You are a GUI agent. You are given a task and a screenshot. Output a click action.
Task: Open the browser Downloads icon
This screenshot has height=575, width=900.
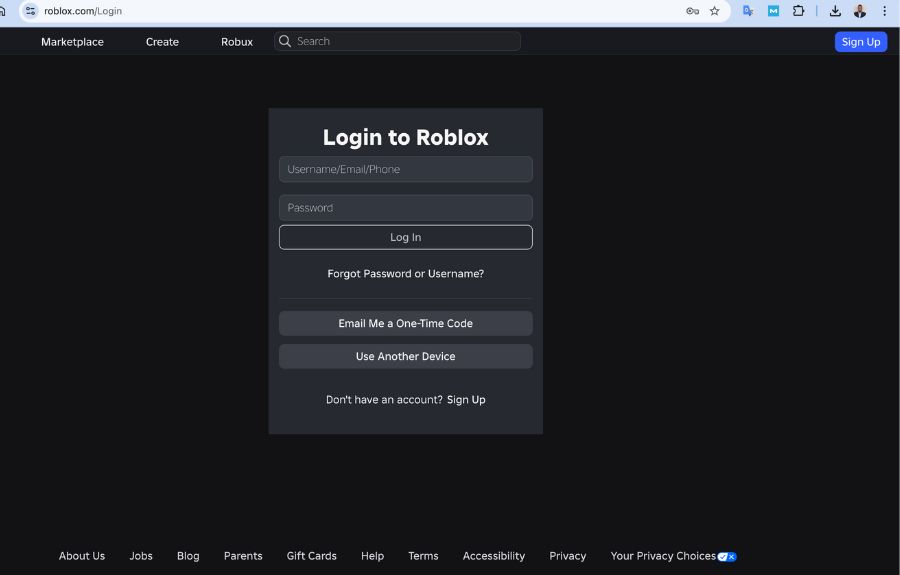835,11
